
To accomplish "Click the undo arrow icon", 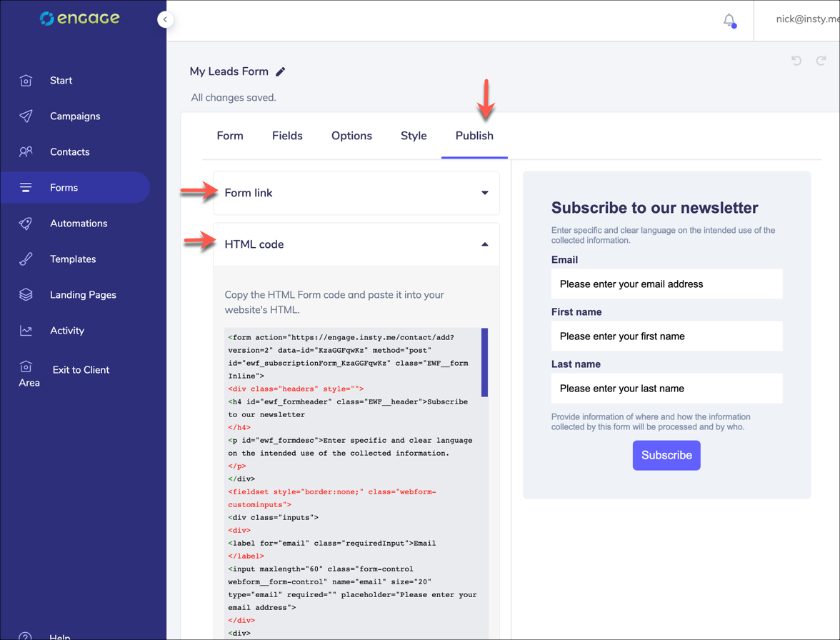I will (796, 61).
